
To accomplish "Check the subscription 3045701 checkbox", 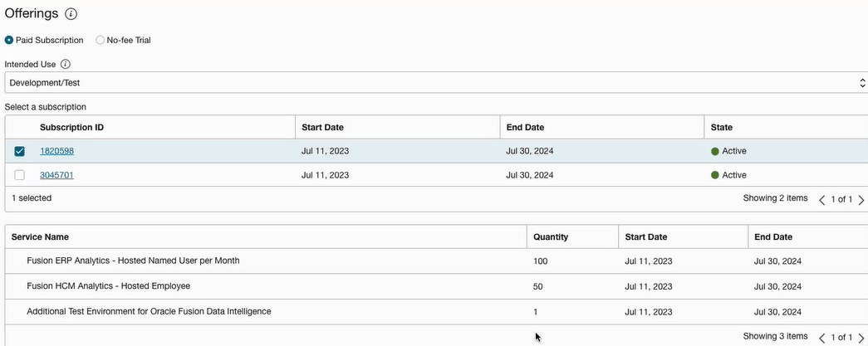I will 19,175.
